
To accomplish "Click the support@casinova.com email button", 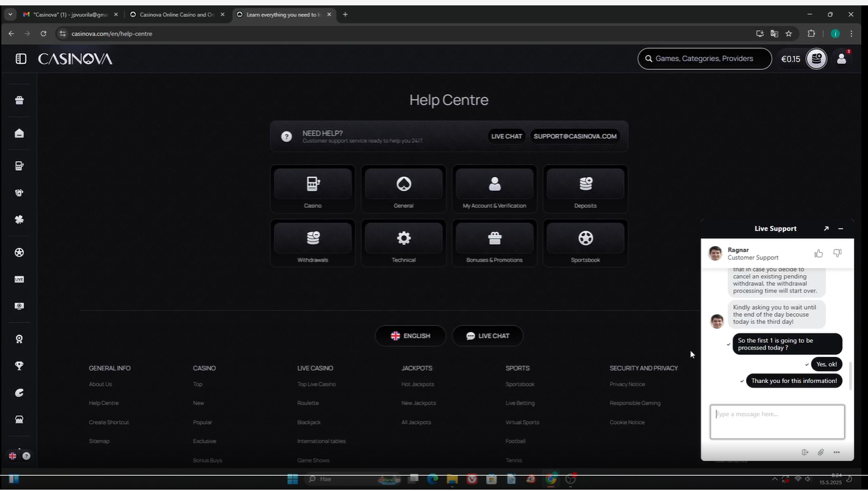I will coord(575,136).
